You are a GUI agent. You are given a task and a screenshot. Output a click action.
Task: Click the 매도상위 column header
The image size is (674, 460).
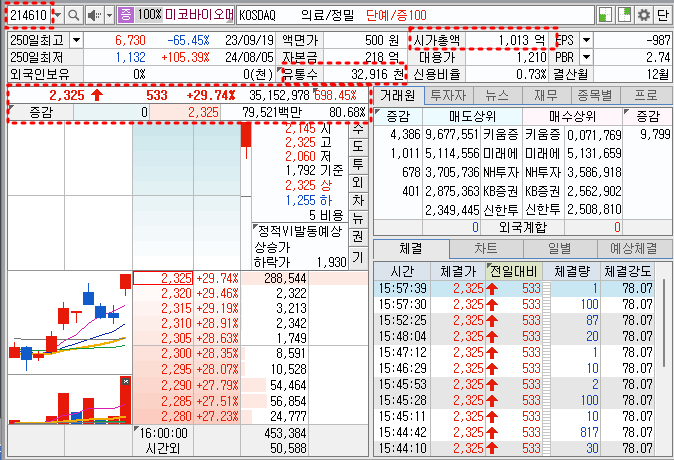pos(472,117)
